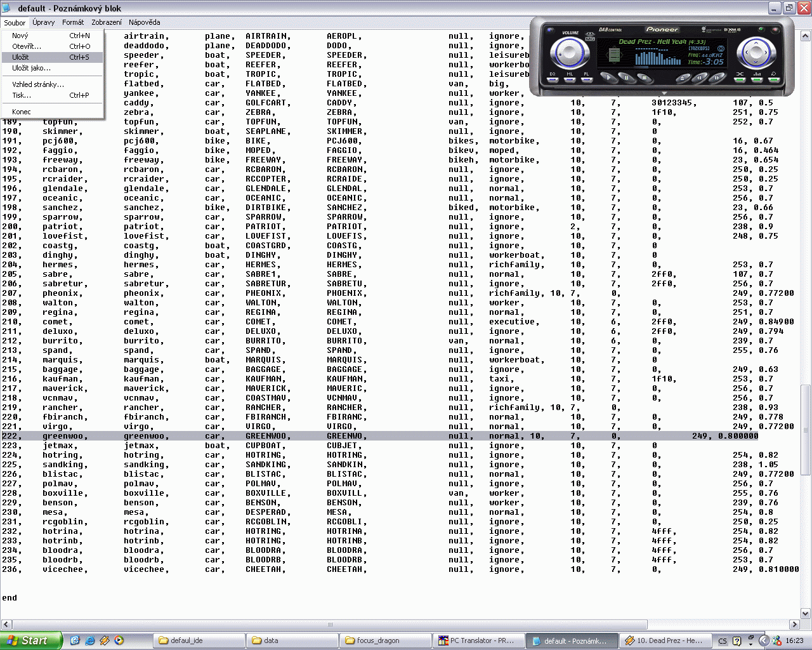Viewport: 812px width, 650px height.
Task: Switch to the PC Translator taskbar button
Action: coord(480,640)
